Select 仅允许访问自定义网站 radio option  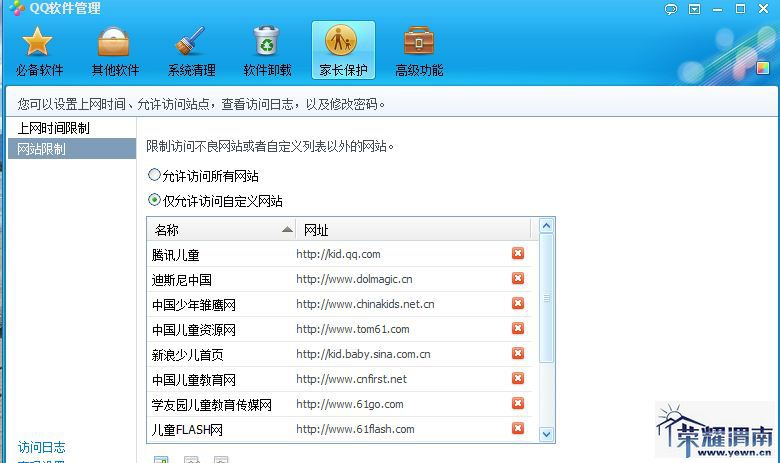click(155, 200)
